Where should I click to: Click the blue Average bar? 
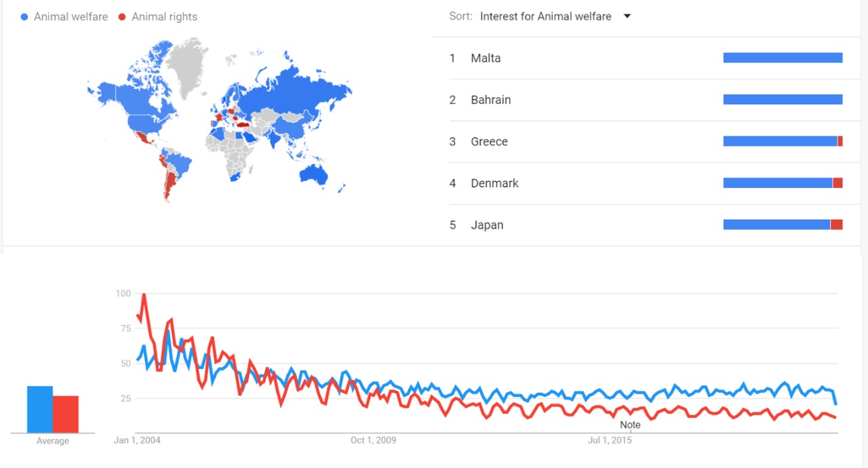pos(40,409)
